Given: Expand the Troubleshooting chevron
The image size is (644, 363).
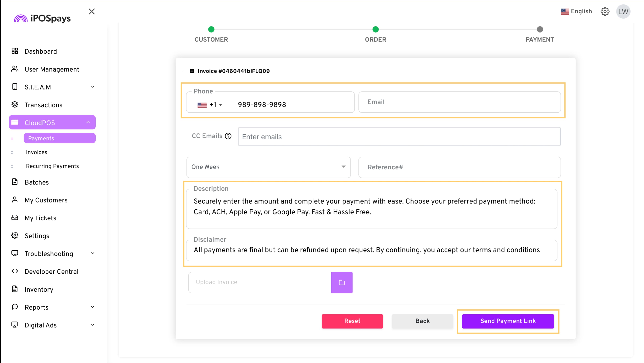Looking at the screenshot, I should [x=93, y=253].
